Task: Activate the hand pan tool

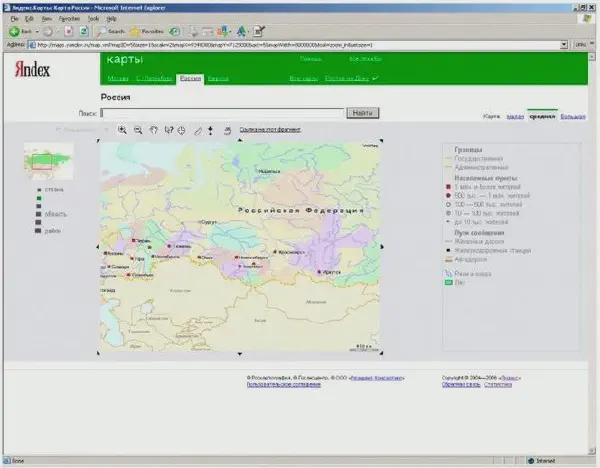Action: [153, 130]
